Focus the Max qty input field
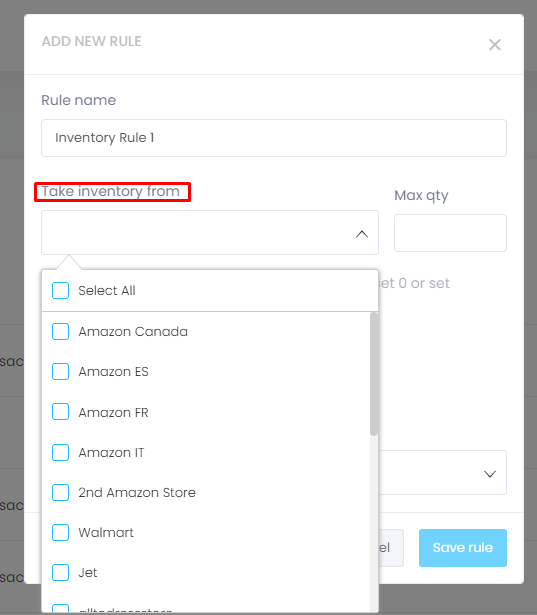 point(450,233)
